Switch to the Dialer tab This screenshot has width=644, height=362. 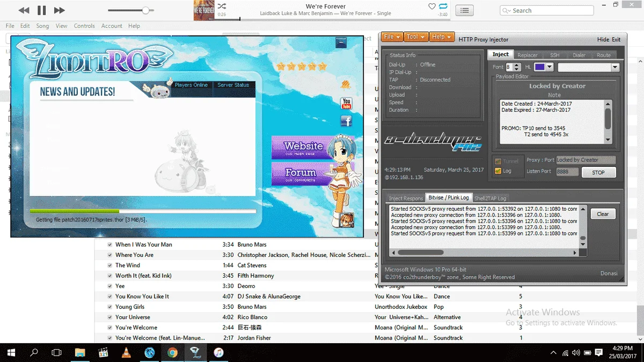[579, 55]
